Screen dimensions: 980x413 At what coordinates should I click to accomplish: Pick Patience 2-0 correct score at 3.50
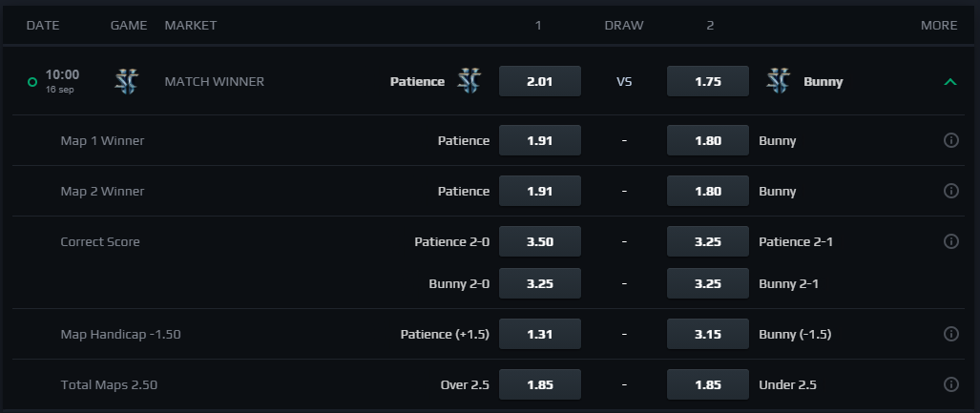pos(540,241)
